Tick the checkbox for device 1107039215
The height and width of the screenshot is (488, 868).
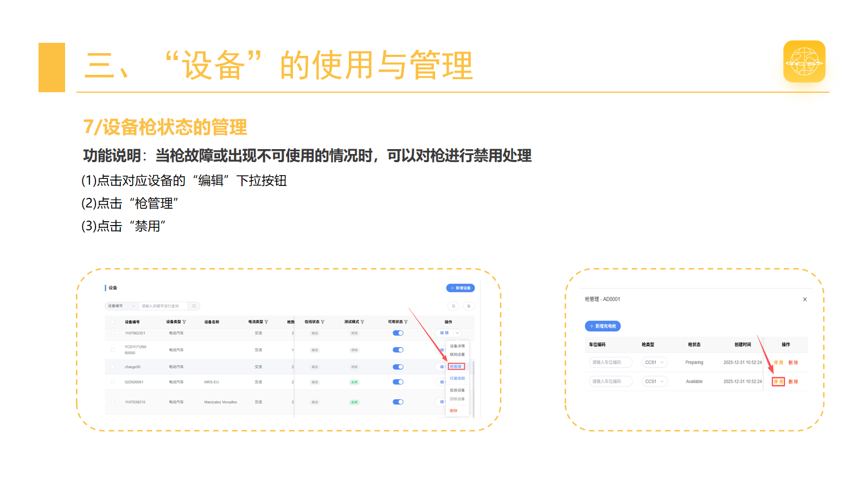(x=113, y=402)
